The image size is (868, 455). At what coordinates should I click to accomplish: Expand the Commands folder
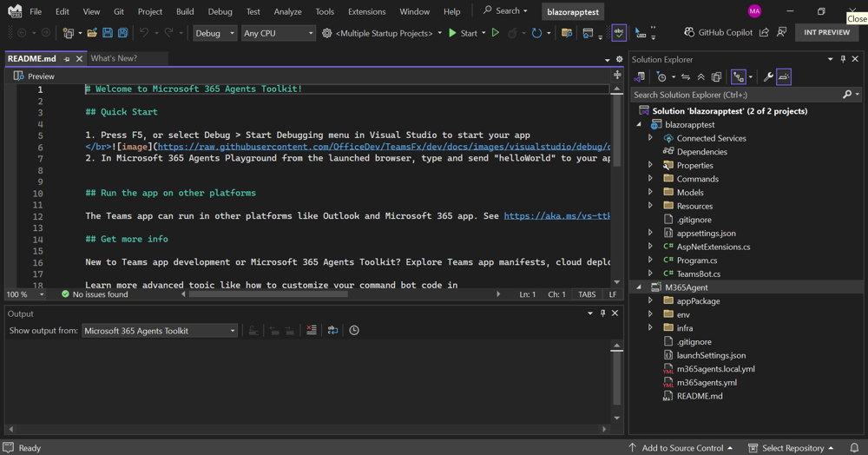tap(650, 179)
